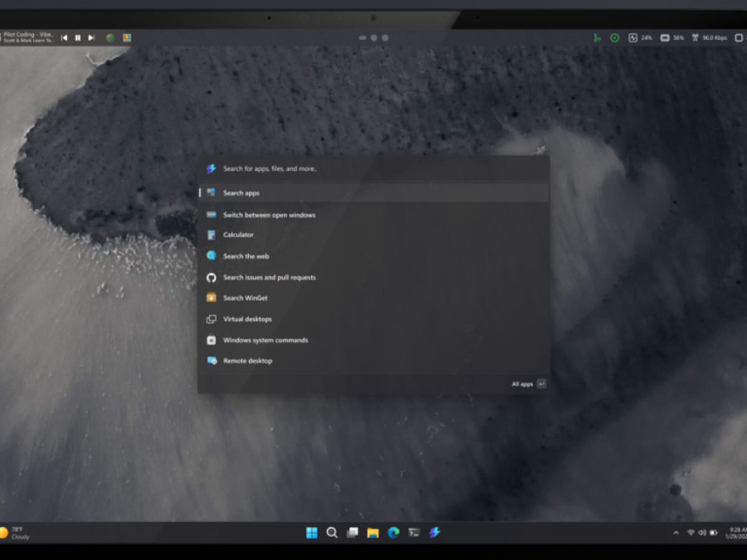Skip to the previous track
Screen dimensions: 747x560
64,38
